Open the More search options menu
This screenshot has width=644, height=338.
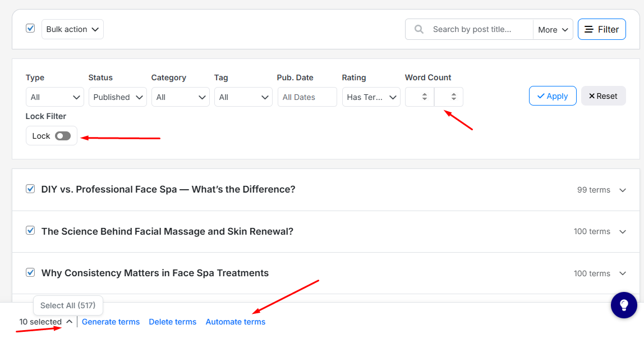point(553,30)
